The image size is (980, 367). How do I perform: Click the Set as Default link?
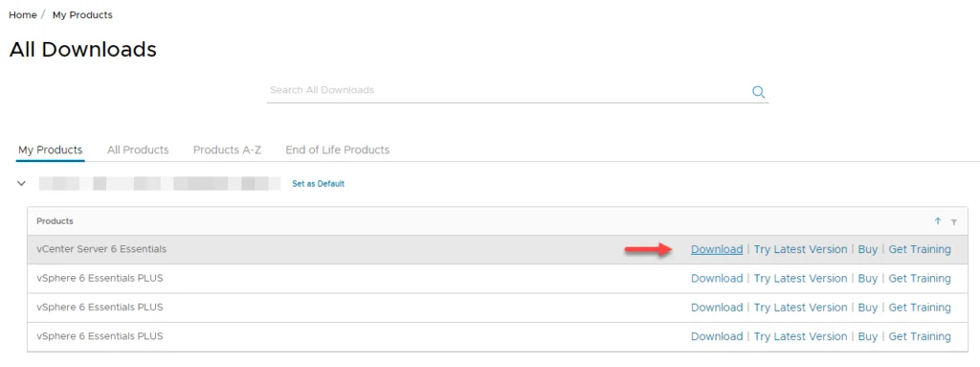[318, 184]
